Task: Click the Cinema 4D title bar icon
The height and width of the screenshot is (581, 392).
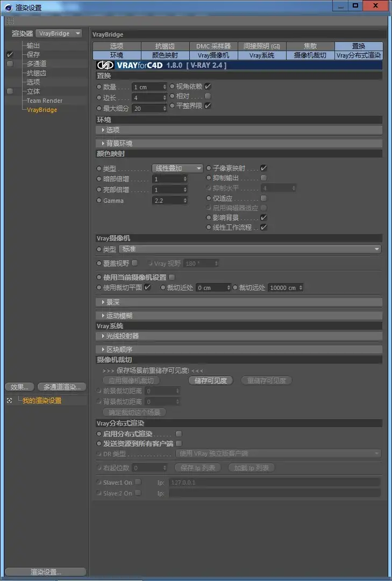Action: click(9, 8)
